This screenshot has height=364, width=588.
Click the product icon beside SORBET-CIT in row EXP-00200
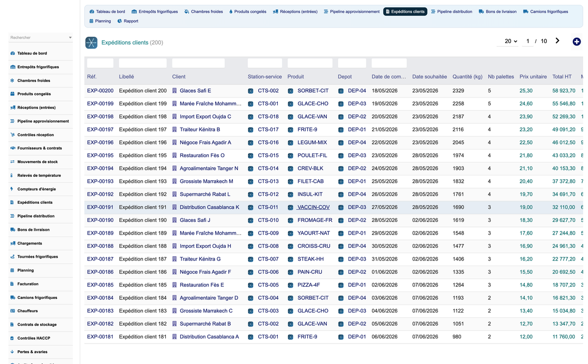(291, 91)
